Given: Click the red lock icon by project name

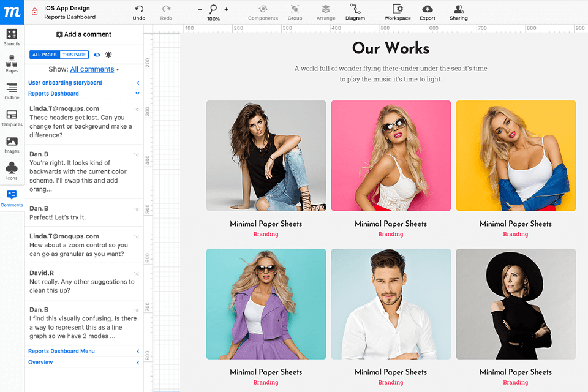Looking at the screenshot, I should click(34, 12).
